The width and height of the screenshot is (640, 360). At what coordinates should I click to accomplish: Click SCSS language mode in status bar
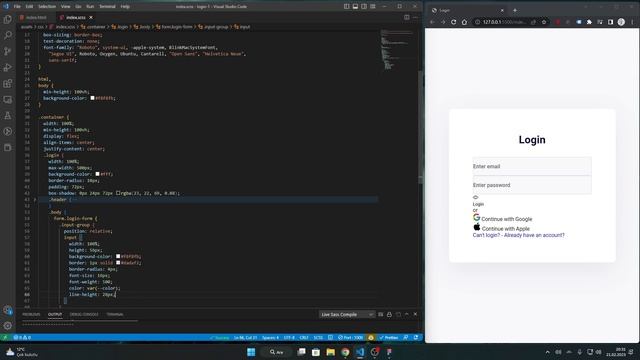(x=318, y=338)
